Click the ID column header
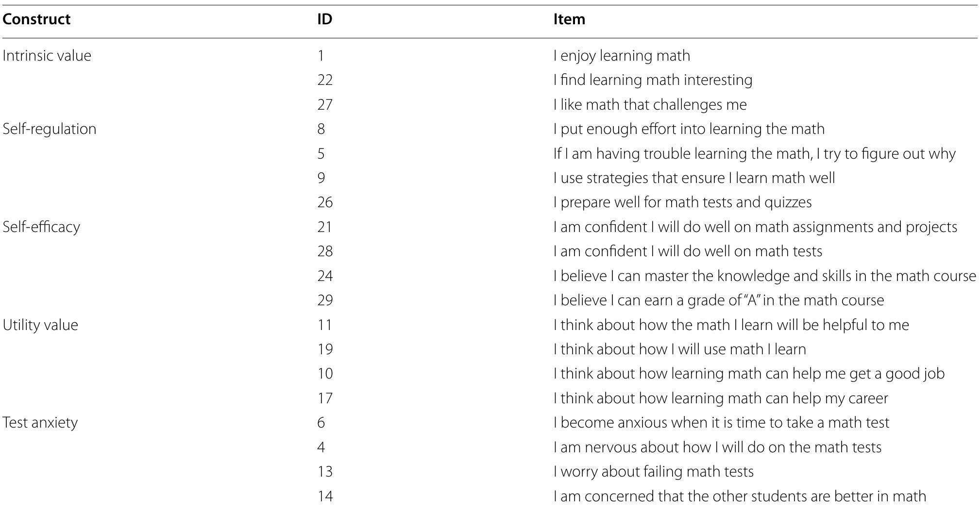Viewport: 980px width, 512px height. [324, 19]
